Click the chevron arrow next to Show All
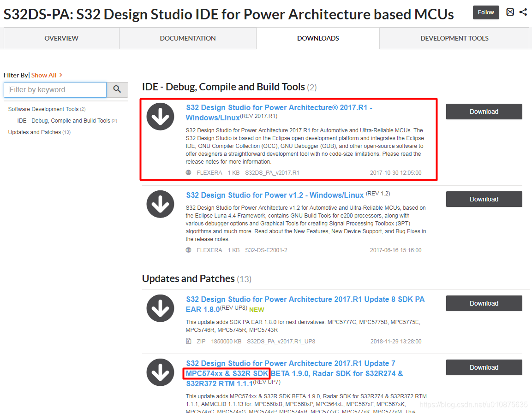This screenshot has height=413, width=532. (61, 75)
